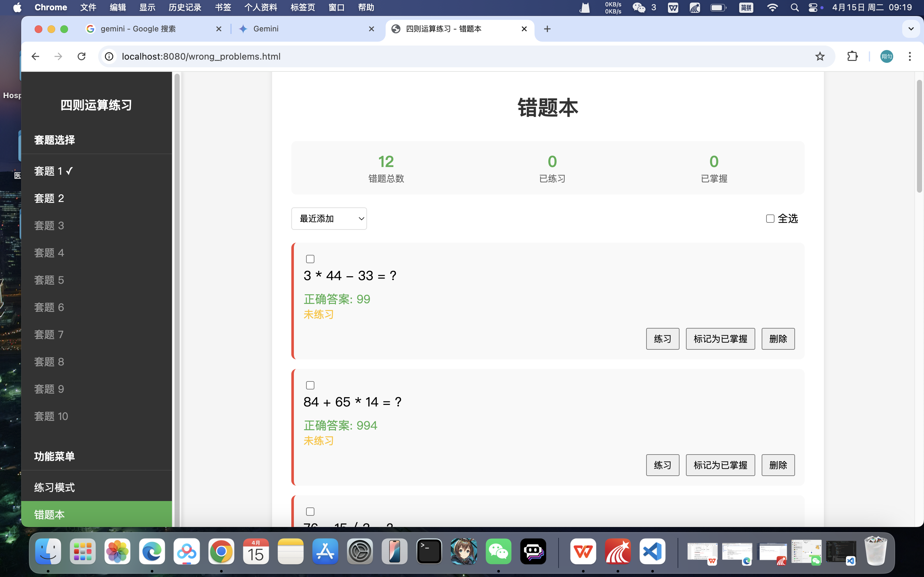Click 删除 button on 84 + 65 * 14 problem

(778, 465)
